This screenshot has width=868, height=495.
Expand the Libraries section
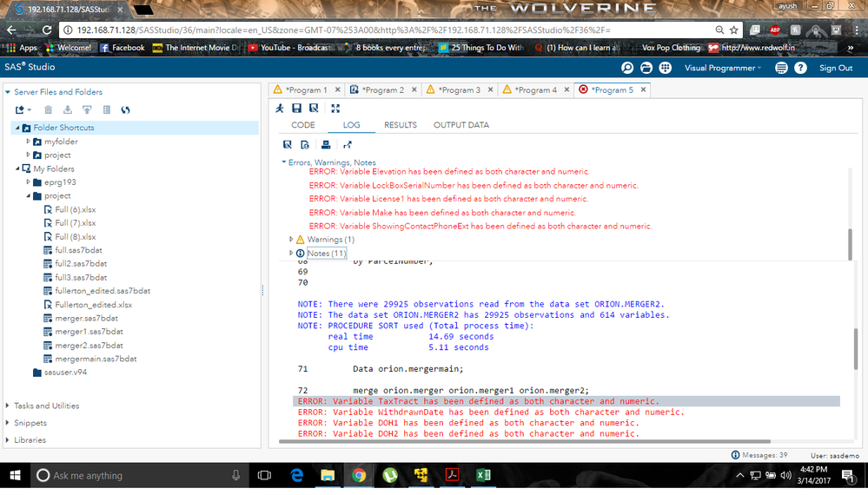pyautogui.click(x=8, y=439)
